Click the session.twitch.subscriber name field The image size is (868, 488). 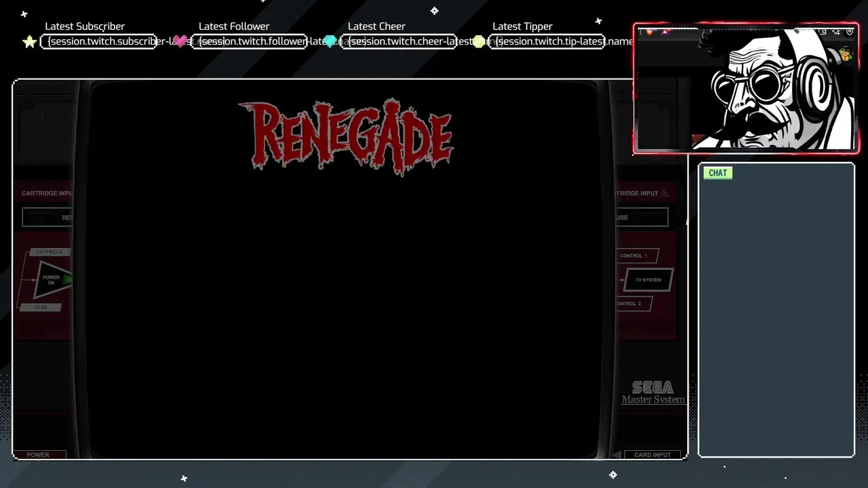99,41
